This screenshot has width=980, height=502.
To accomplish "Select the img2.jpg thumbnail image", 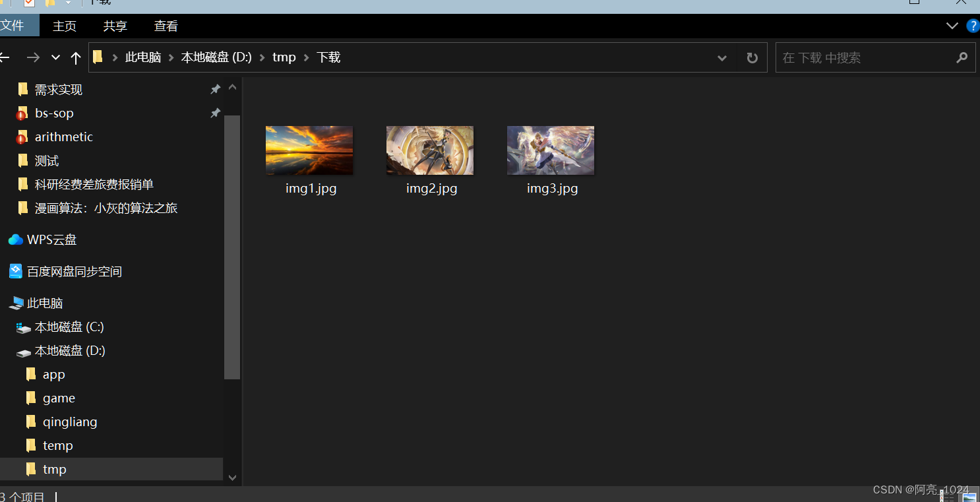I will point(430,150).
